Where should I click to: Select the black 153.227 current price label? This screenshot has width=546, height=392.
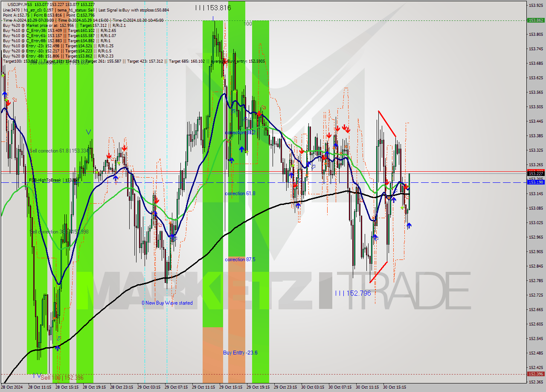pyautogui.click(x=536, y=173)
